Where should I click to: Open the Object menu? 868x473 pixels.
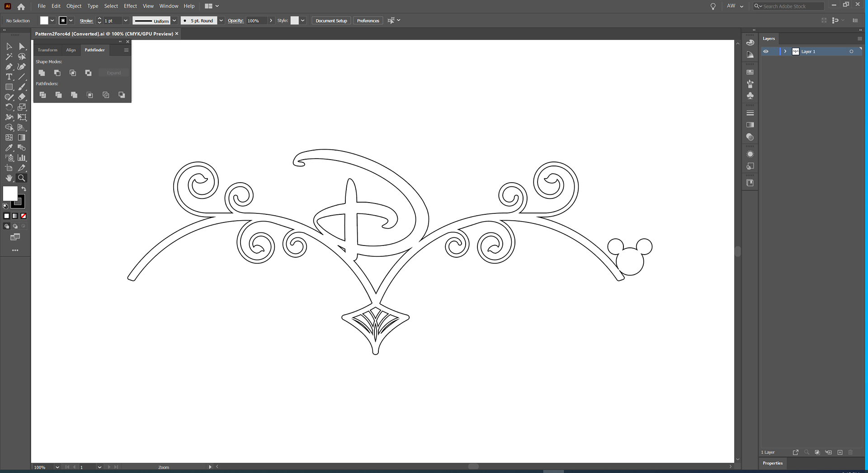[74, 6]
